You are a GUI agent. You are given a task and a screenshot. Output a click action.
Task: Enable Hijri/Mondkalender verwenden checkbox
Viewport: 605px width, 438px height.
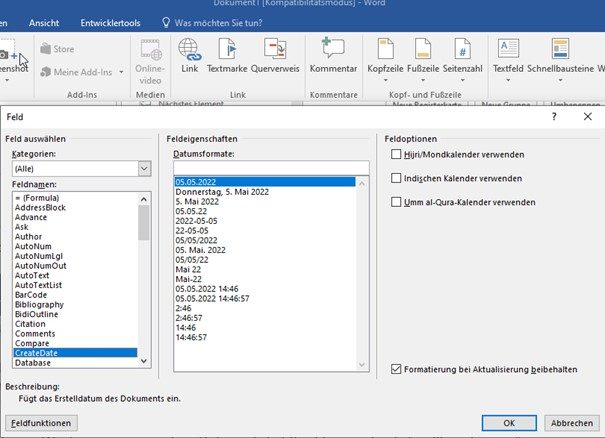[x=397, y=155]
